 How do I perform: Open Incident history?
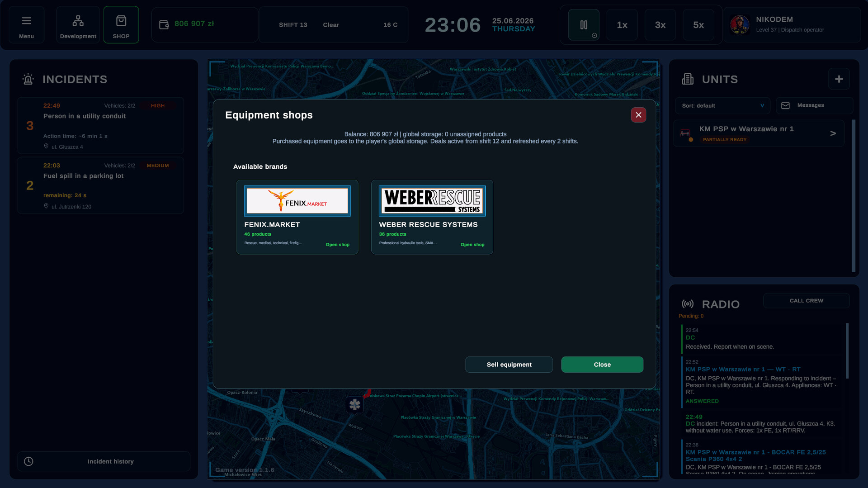pyautogui.click(x=104, y=461)
